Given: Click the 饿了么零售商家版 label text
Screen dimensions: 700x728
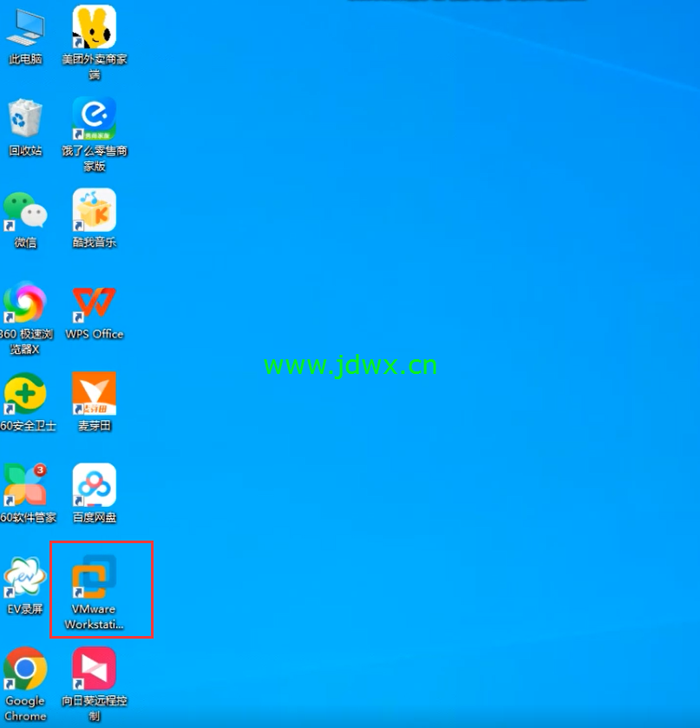Looking at the screenshot, I should point(95,158).
